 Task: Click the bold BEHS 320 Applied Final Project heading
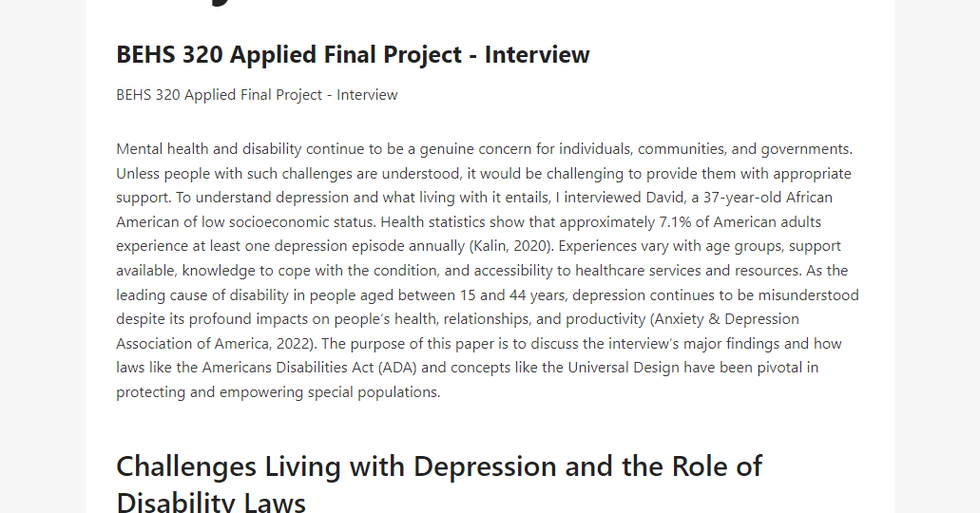pyautogui.click(x=353, y=54)
